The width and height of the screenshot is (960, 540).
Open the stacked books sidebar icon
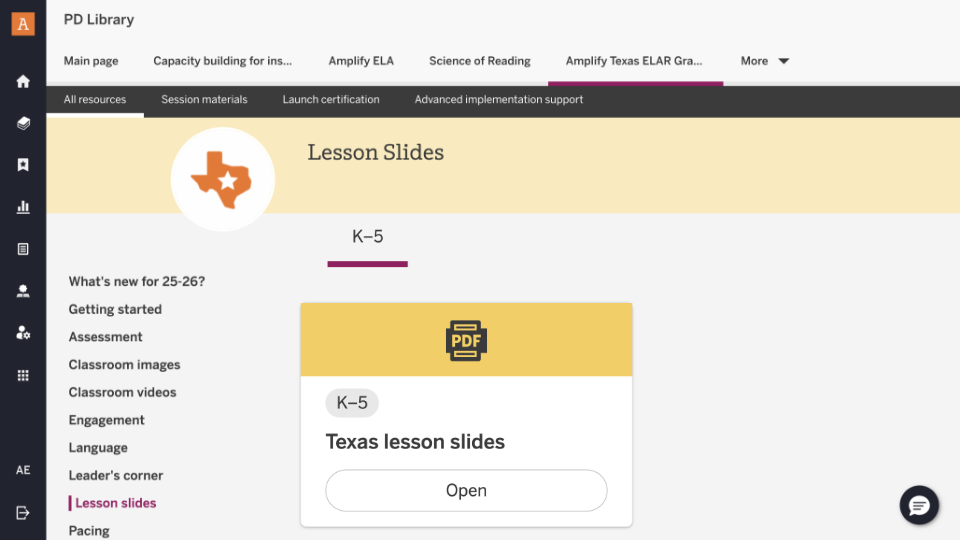(x=23, y=124)
